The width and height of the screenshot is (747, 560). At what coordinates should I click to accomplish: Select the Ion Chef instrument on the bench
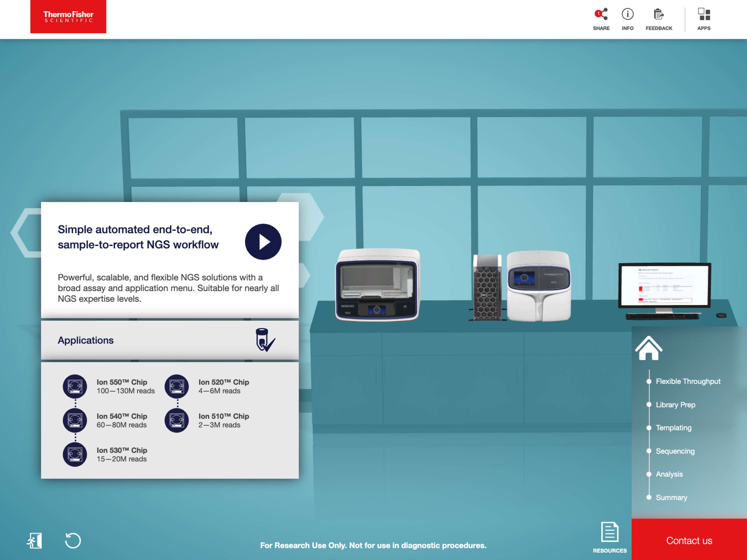coord(378,285)
